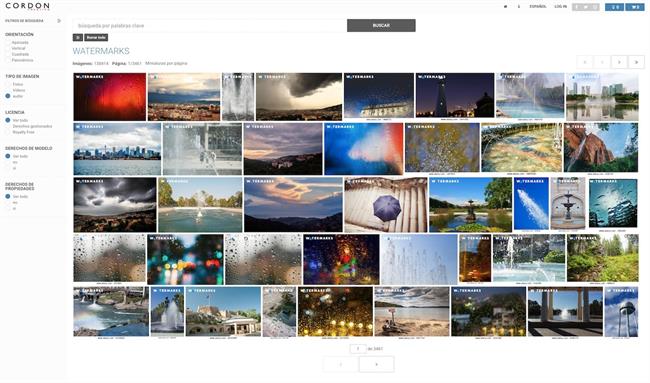The height and width of the screenshot is (383, 650).
Task: Open the fountain with skyscrapers skyline thumbnail
Action: (x=602, y=97)
